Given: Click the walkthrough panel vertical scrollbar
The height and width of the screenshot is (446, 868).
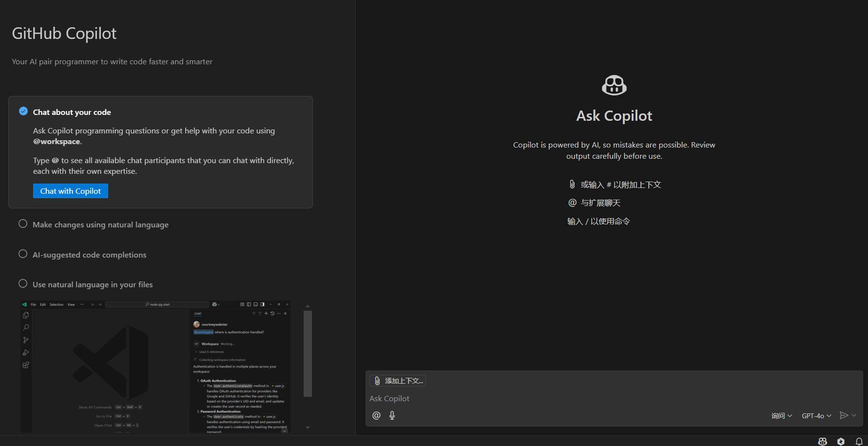Looking at the screenshot, I should [x=308, y=354].
